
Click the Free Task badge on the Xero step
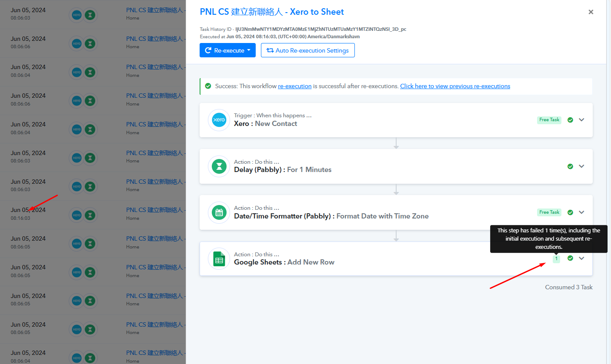549,120
